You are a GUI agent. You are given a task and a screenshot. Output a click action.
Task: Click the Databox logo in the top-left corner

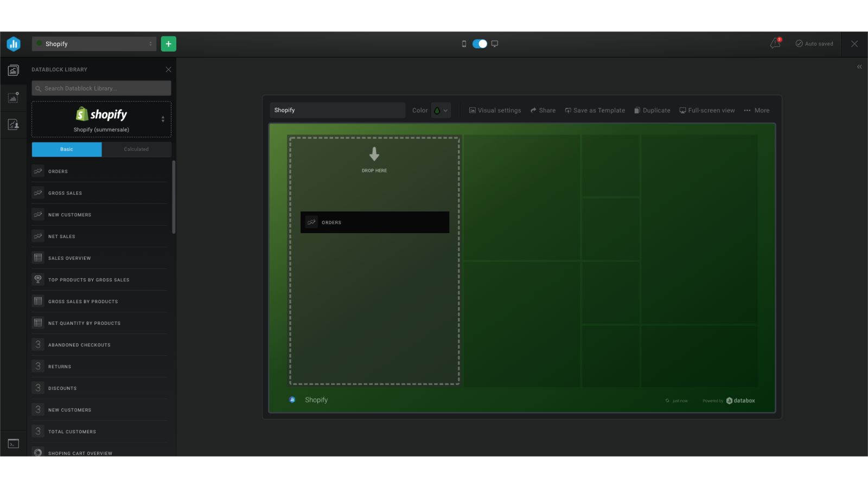13,43
